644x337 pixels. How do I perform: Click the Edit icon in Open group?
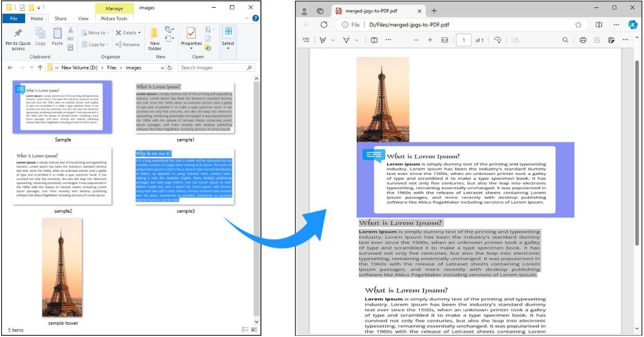click(x=208, y=39)
